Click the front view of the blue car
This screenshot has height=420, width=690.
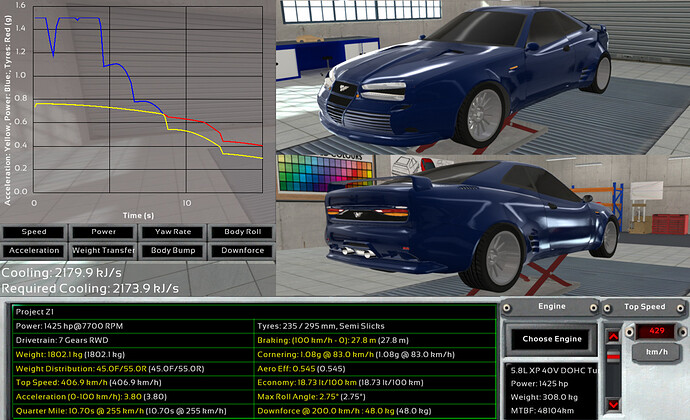(x=466, y=79)
